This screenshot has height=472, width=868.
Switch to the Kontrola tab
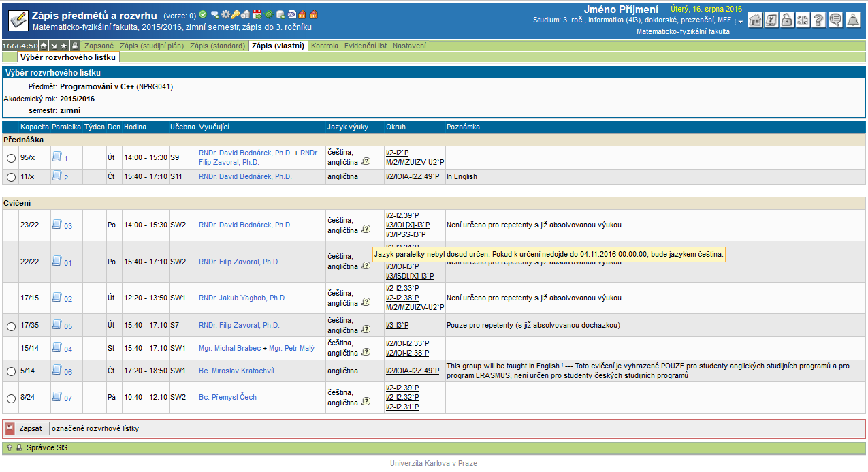(325, 46)
